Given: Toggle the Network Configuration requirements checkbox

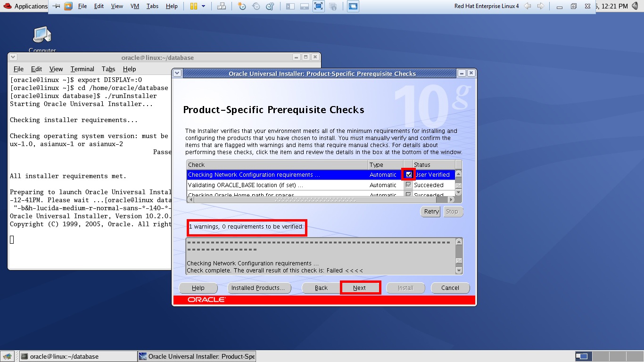Looking at the screenshot, I should (x=409, y=174).
